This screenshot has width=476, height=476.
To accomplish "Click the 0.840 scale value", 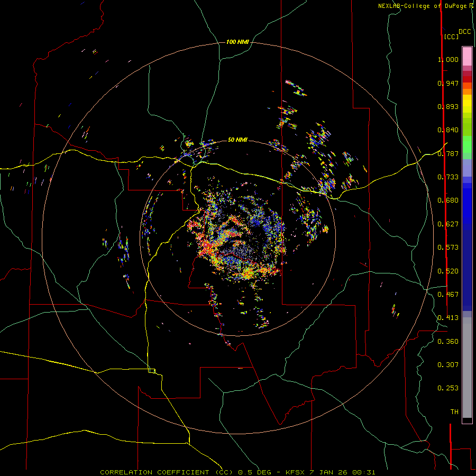I will coord(448,130).
